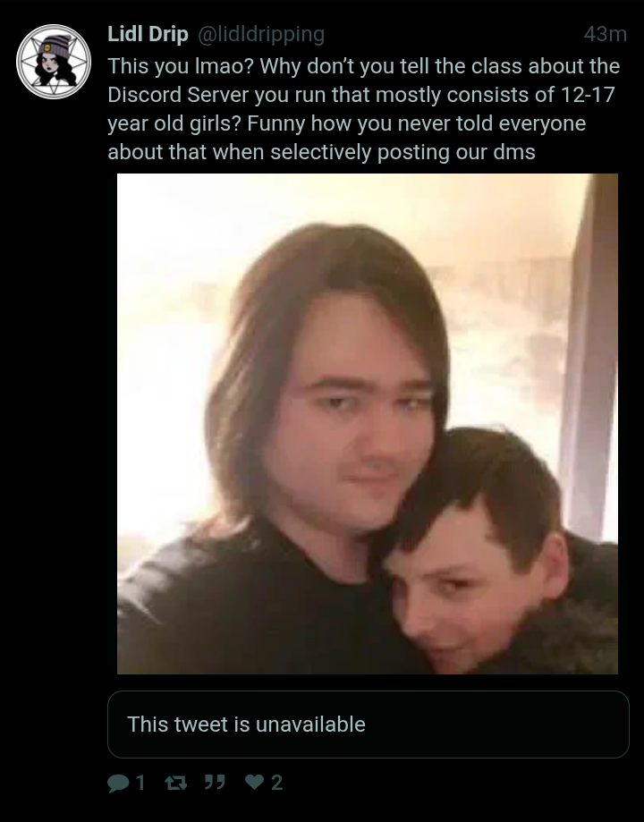Retweet this post using the arrows icon
This screenshot has height=822, width=644.
click(x=175, y=783)
